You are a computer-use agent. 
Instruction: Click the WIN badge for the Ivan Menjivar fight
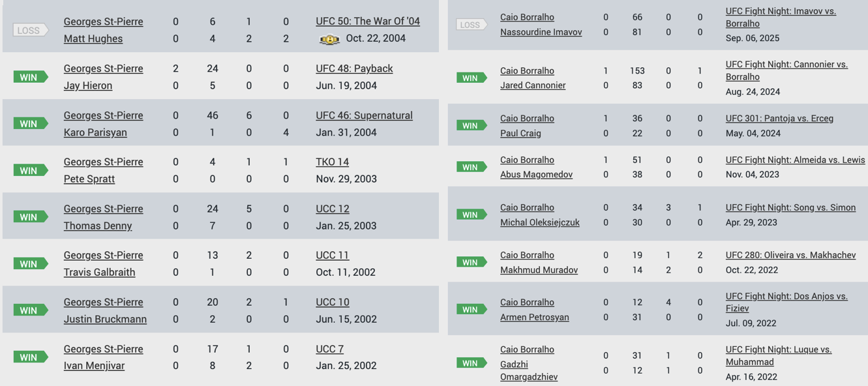click(x=31, y=357)
